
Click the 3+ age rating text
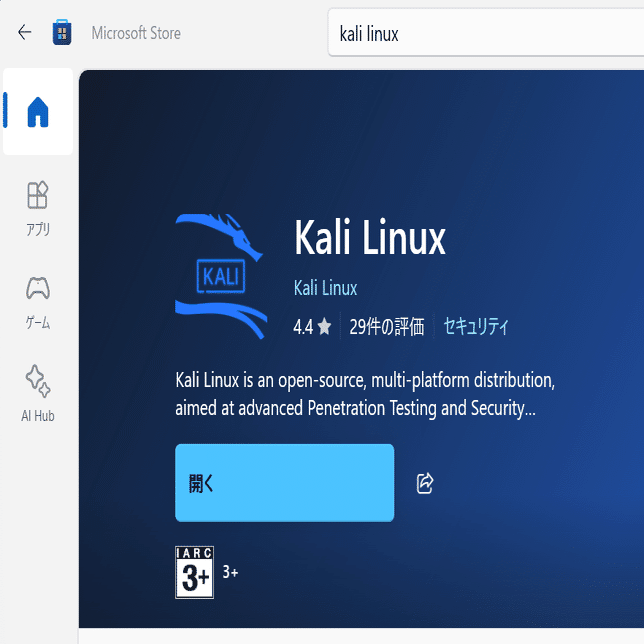230,572
